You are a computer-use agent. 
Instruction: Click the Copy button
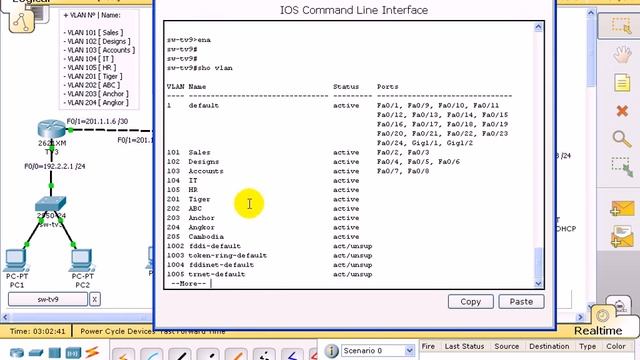point(471,302)
